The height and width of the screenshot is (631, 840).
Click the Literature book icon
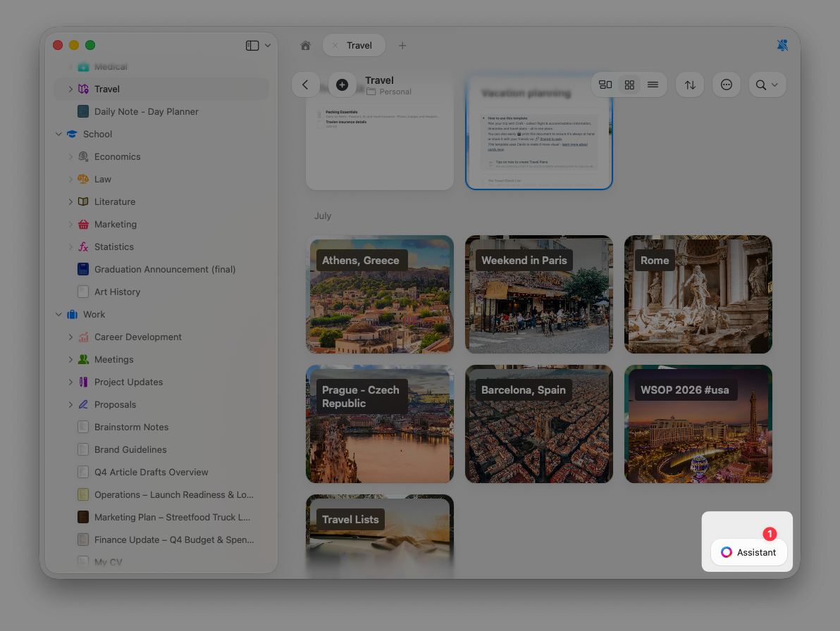click(x=83, y=201)
